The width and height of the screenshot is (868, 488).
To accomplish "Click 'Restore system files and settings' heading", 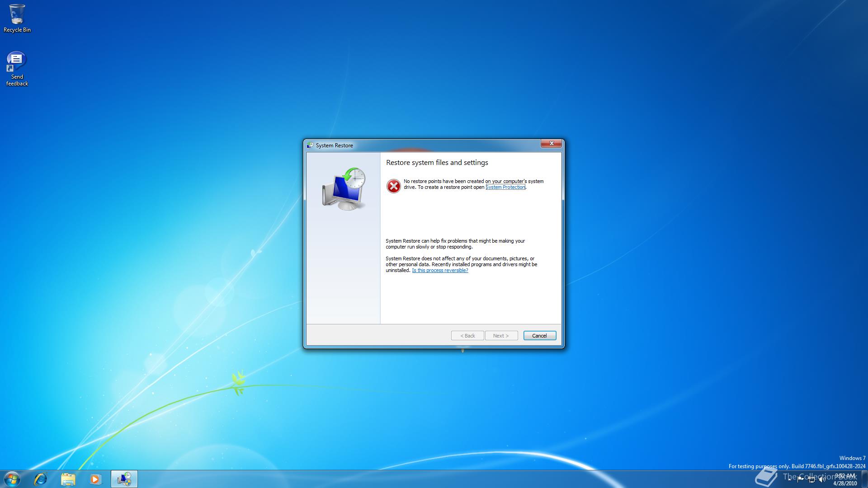I will (x=437, y=163).
